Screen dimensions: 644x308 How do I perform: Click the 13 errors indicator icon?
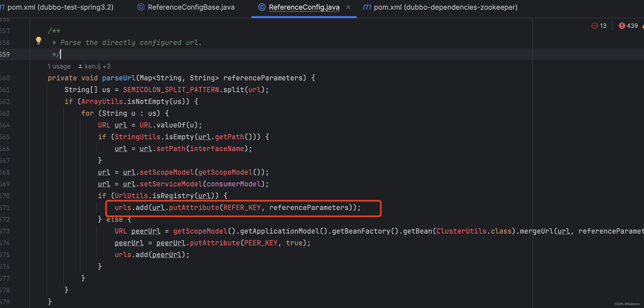click(x=595, y=26)
